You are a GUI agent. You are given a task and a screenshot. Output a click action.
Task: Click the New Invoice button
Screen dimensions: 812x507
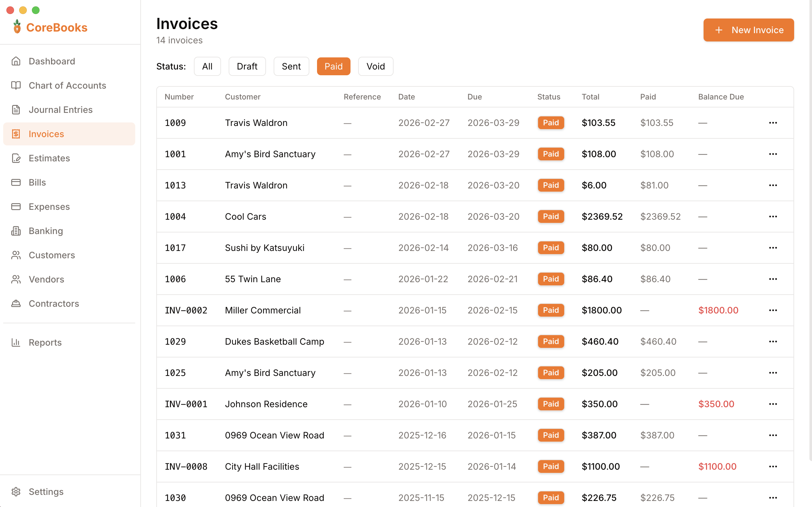click(748, 30)
